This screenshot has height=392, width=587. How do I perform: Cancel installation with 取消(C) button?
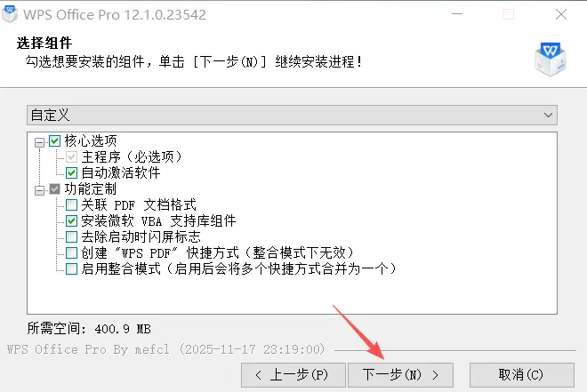pyautogui.click(x=522, y=375)
